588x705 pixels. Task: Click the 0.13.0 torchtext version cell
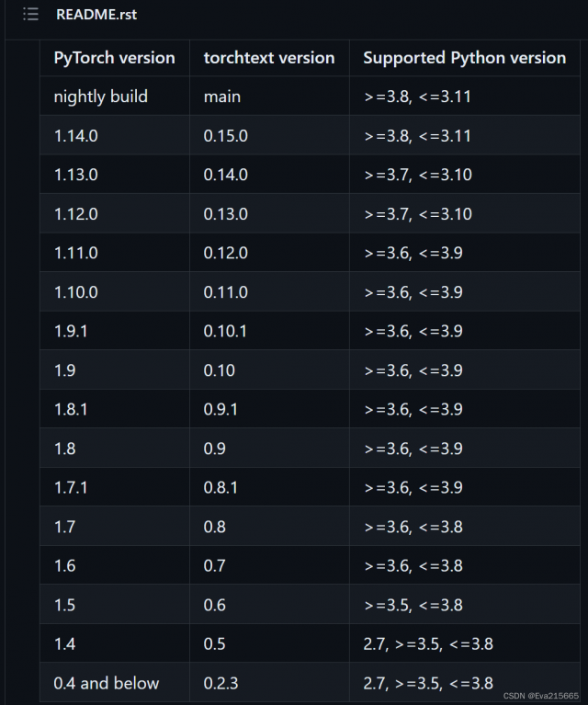point(226,214)
